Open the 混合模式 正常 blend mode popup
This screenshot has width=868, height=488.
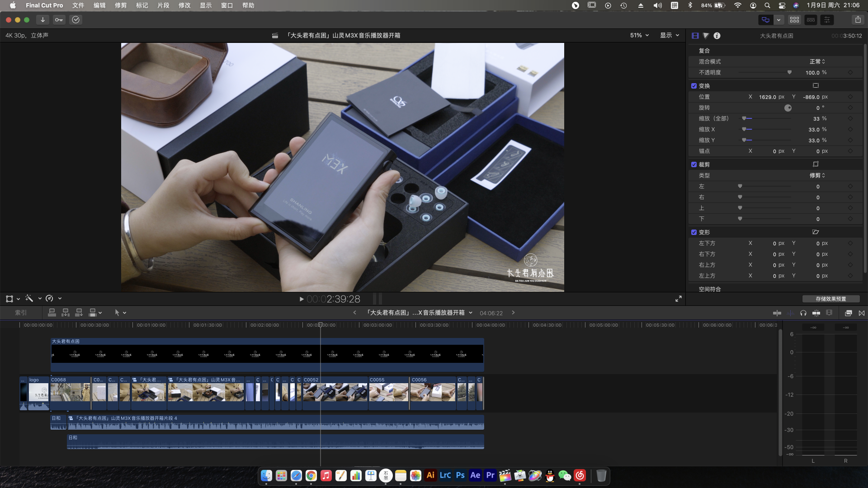[817, 61]
